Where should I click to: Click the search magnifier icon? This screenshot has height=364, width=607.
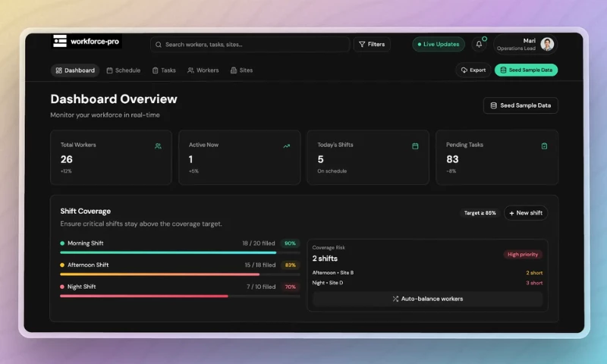point(159,45)
